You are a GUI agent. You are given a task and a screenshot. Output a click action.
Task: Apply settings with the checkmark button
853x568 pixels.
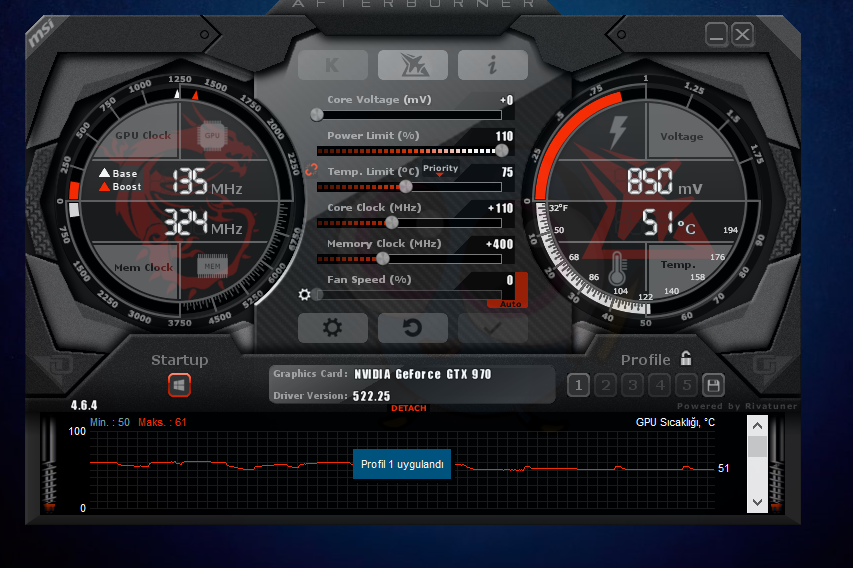pos(493,328)
